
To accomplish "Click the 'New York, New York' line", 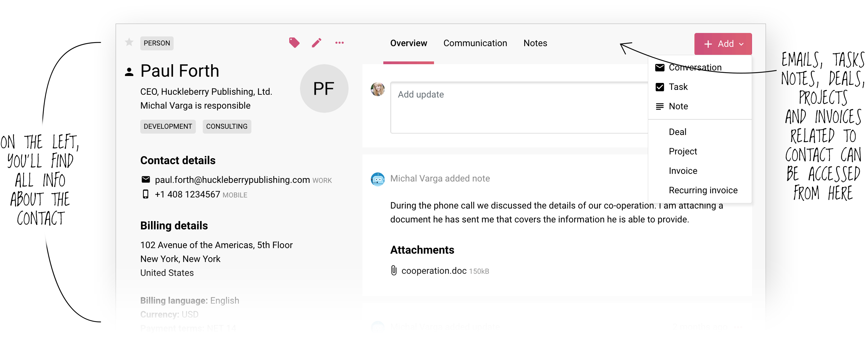I will click(x=180, y=259).
